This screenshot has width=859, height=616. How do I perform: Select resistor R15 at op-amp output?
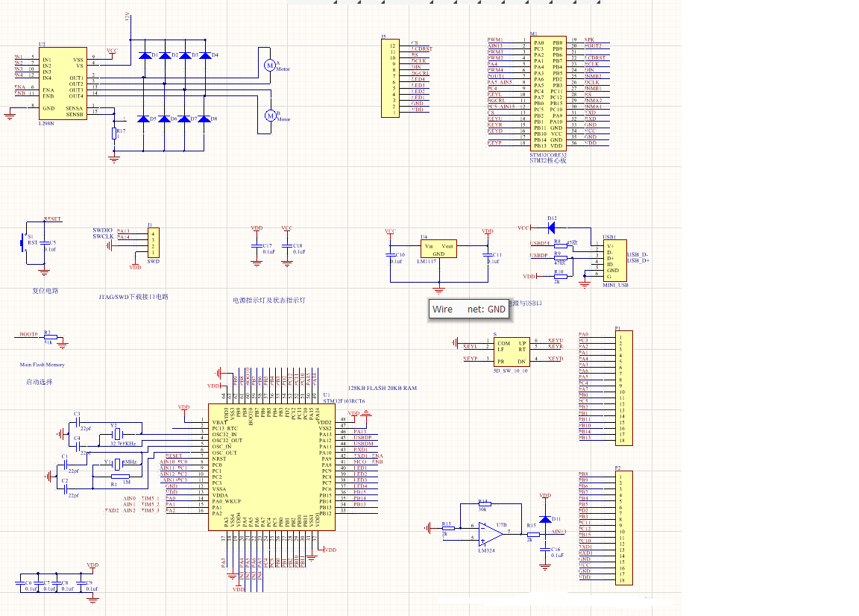pos(533,535)
